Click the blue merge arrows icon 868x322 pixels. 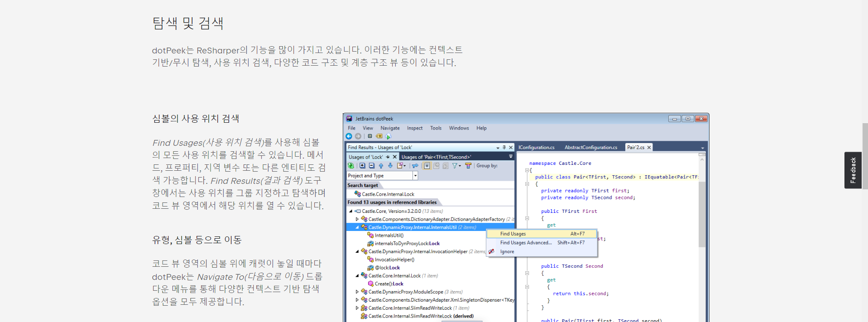point(415,166)
